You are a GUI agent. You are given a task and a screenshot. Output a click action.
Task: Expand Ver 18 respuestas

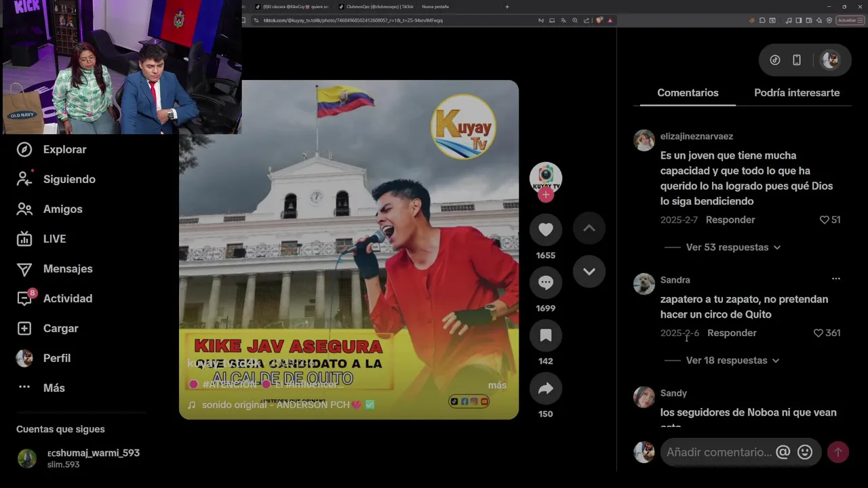tap(732, 361)
